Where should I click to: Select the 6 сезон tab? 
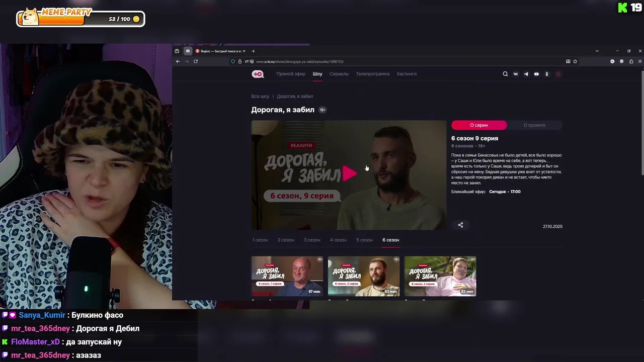[x=390, y=240]
